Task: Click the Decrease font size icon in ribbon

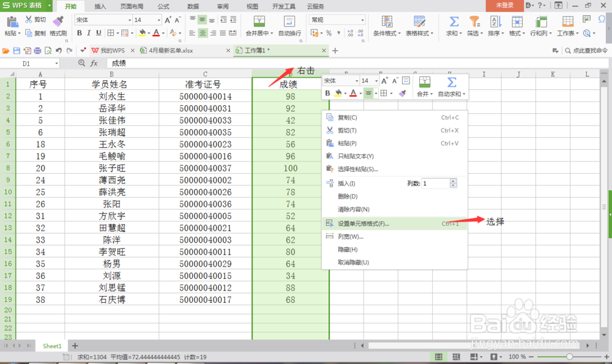Action: (177, 20)
